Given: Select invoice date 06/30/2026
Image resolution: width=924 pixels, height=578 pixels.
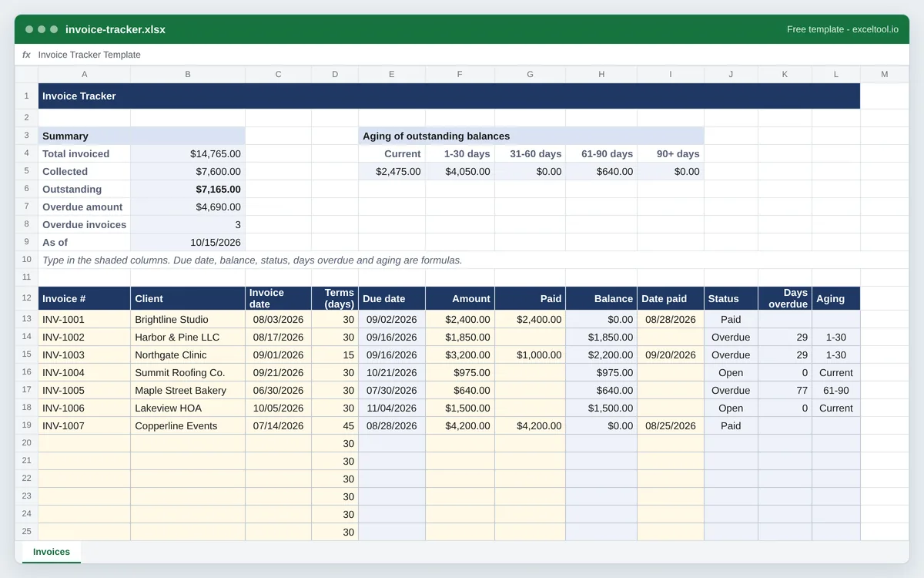Looking at the screenshot, I should click(278, 390).
